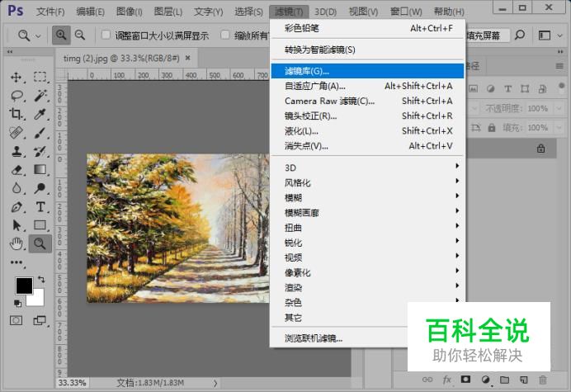Create a new group folder button
Viewport: 571px width, 392px height.
[x=504, y=380]
